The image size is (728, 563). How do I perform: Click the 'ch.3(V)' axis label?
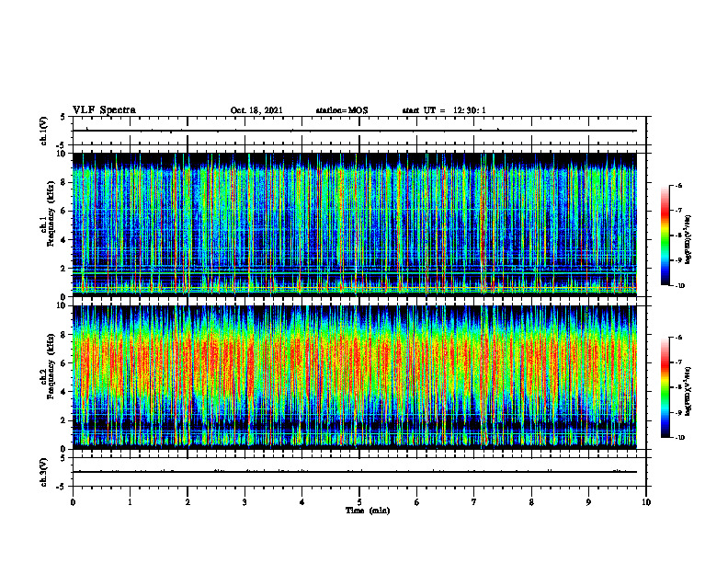coord(44,472)
